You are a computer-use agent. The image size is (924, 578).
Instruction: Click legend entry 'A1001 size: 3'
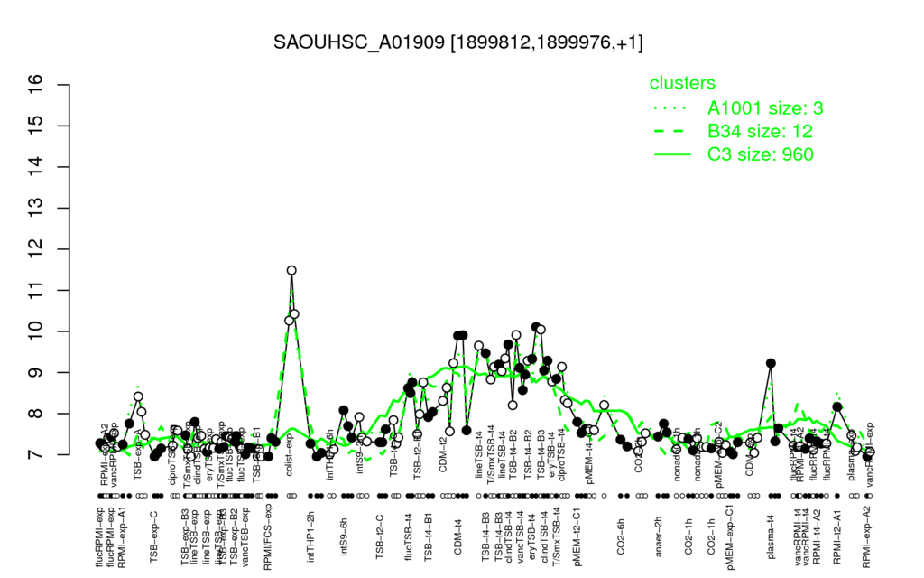coord(765,108)
